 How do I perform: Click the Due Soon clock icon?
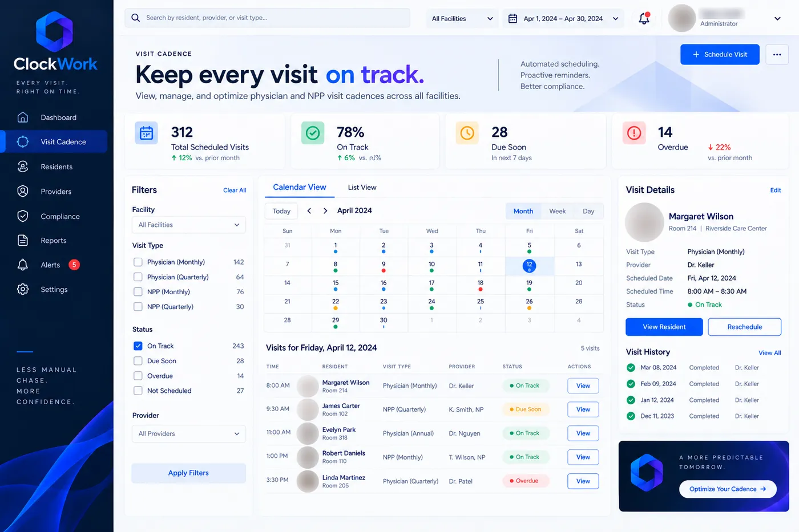click(x=467, y=133)
